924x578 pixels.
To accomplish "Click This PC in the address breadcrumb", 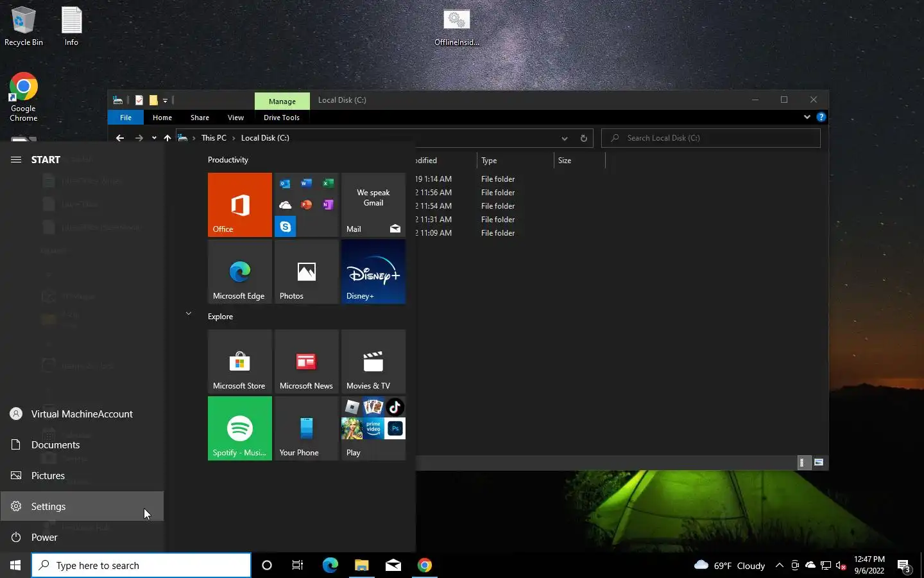I will click(x=214, y=137).
